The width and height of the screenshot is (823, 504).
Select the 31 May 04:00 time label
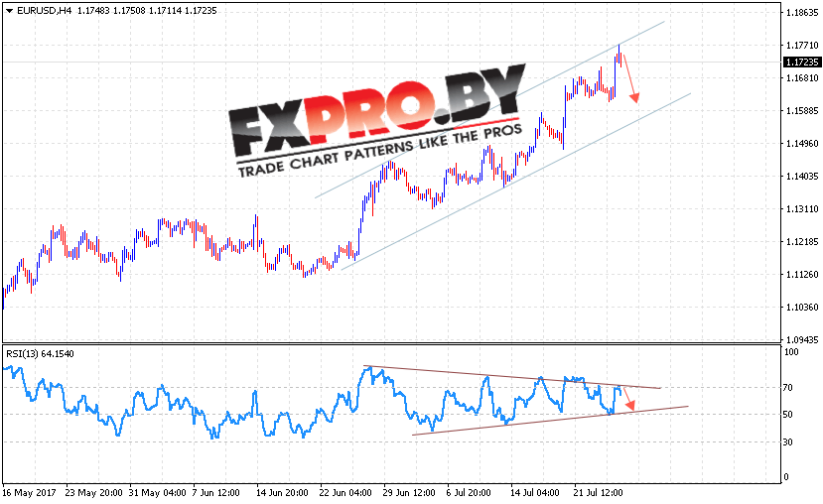coord(158,493)
